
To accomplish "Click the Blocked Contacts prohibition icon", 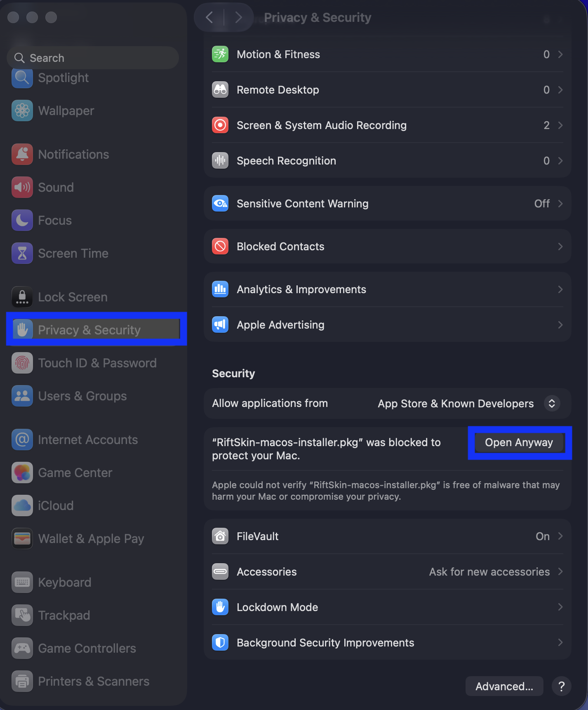I will pyautogui.click(x=220, y=247).
